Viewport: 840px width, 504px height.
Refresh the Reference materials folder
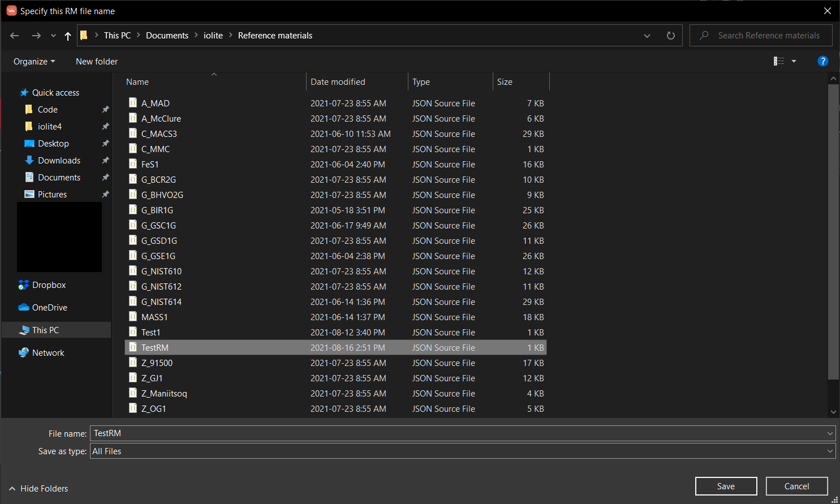pyautogui.click(x=671, y=36)
